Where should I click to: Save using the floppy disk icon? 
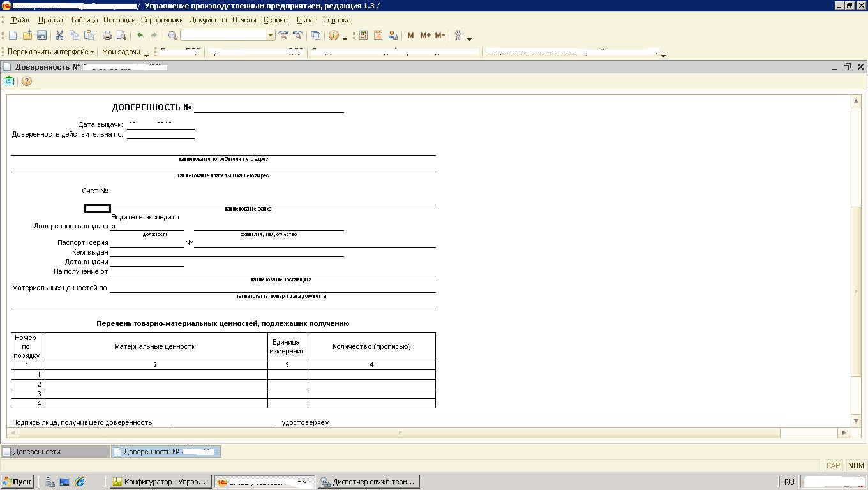[x=42, y=36]
